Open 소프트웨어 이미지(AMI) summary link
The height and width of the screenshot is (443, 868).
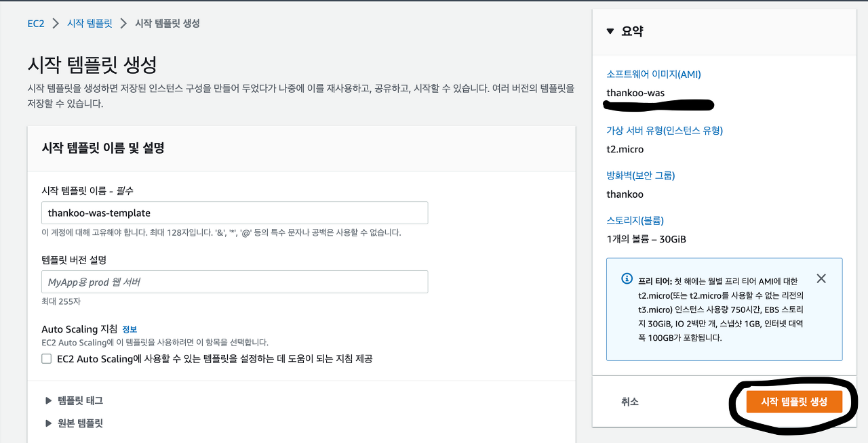[654, 75]
